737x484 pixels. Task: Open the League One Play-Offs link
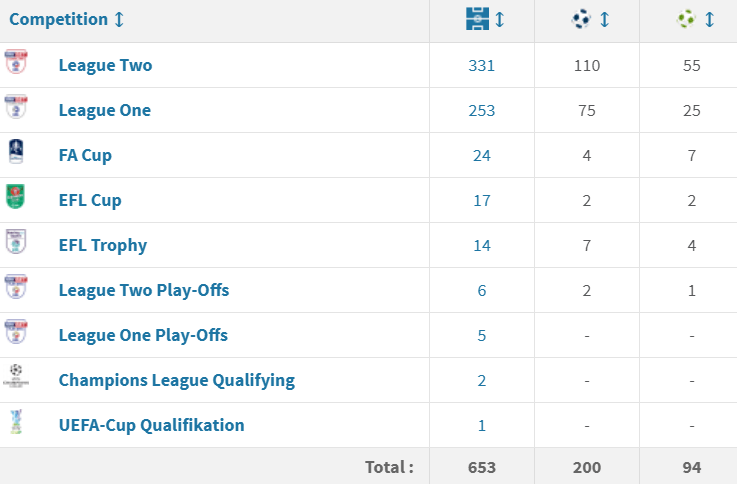143,336
